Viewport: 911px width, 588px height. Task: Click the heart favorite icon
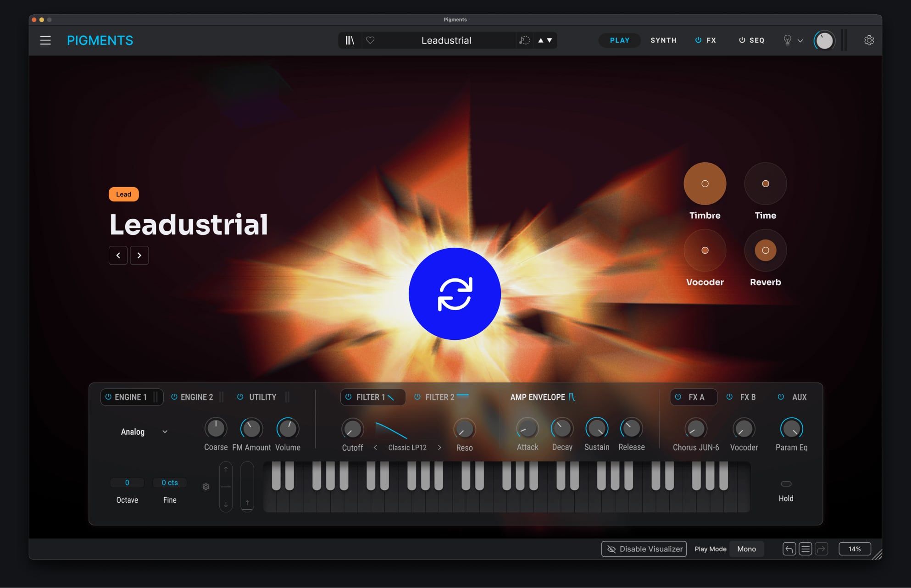[x=370, y=40]
